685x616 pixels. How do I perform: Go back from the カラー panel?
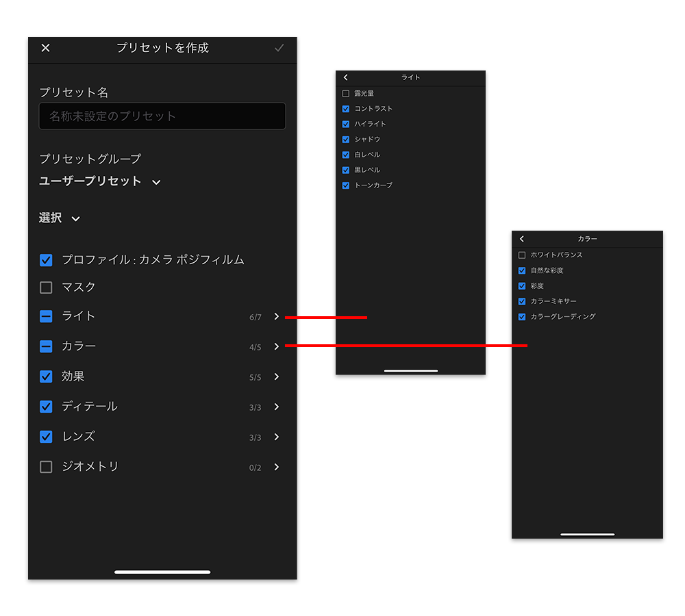[x=521, y=239]
